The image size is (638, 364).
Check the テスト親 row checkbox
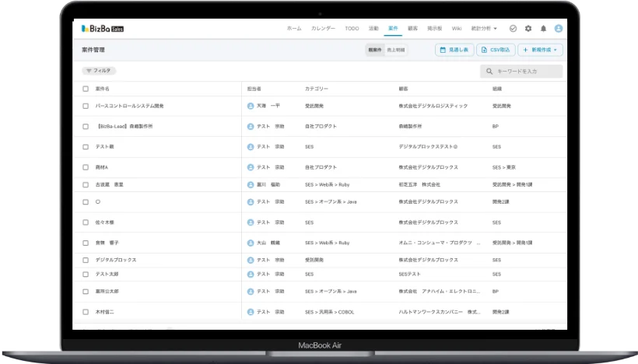pos(86,147)
